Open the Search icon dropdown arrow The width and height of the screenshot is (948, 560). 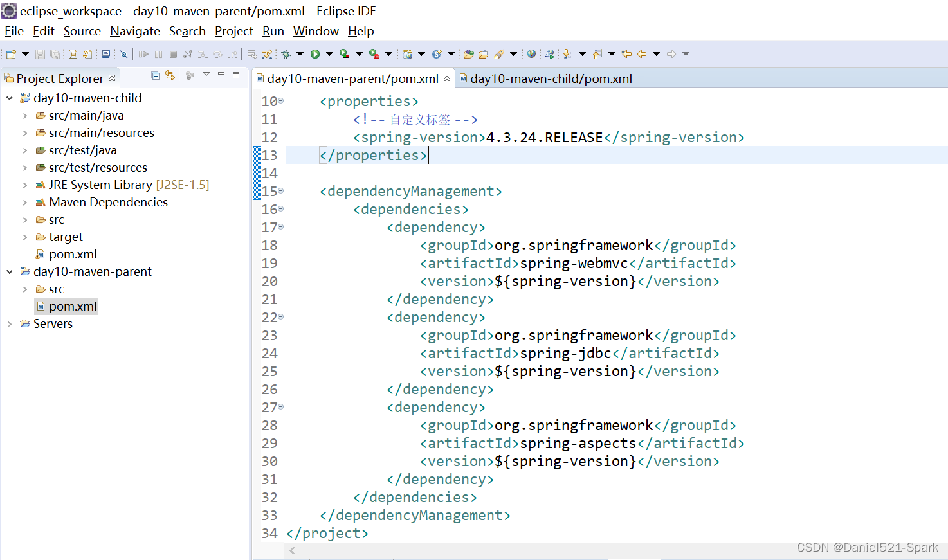pos(513,54)
